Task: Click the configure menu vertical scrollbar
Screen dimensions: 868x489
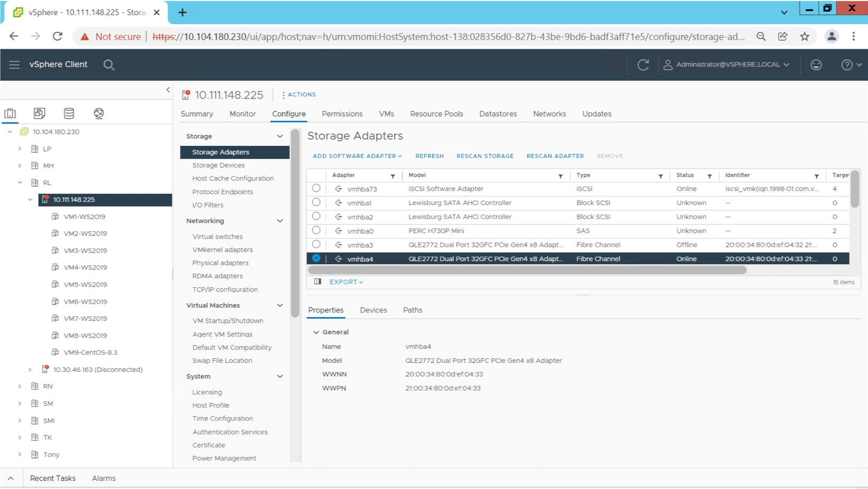Action: tap(295, 223)
